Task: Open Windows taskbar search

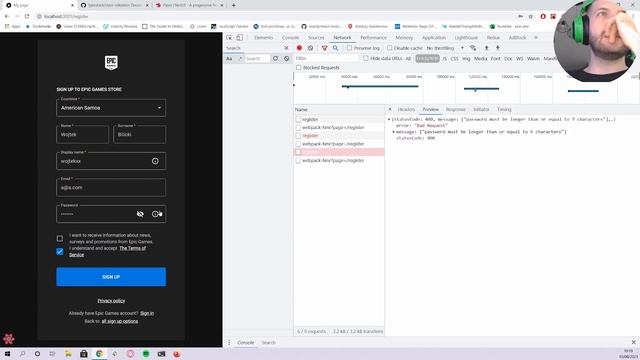Action: 22,354
